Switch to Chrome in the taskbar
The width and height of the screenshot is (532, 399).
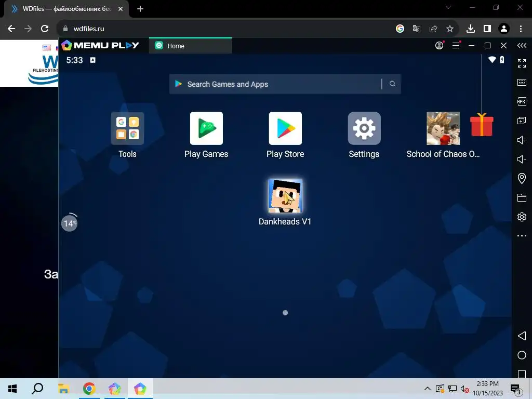(x=89, y=389)
